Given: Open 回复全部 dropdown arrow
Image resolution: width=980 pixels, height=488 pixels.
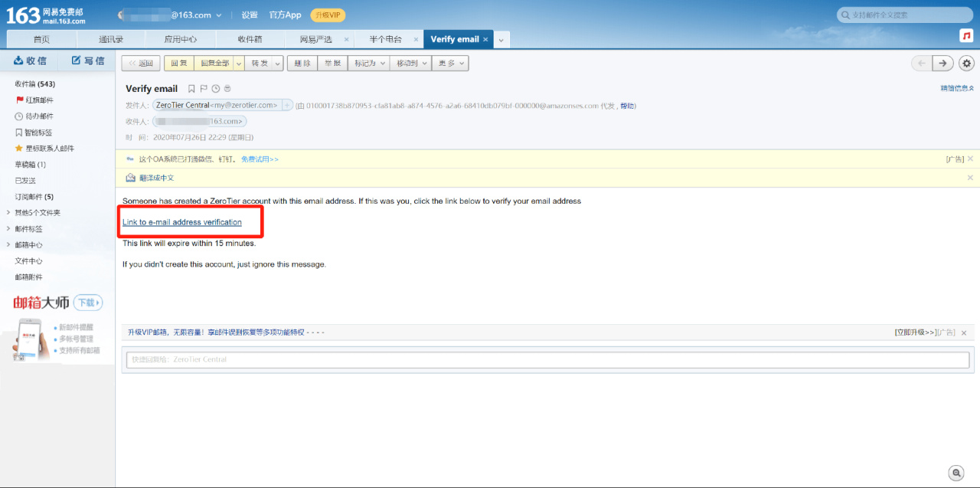Looking at the screenshot, I should [x=239, y=64].
